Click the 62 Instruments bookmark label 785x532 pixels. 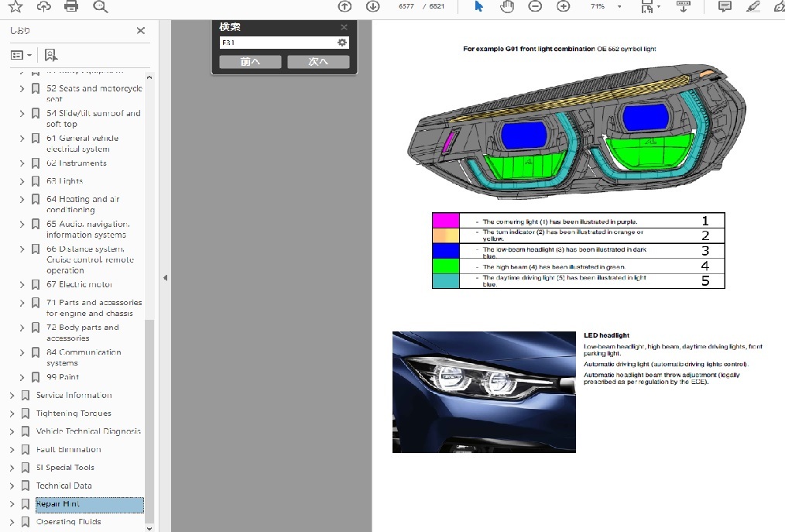(77, 163)
